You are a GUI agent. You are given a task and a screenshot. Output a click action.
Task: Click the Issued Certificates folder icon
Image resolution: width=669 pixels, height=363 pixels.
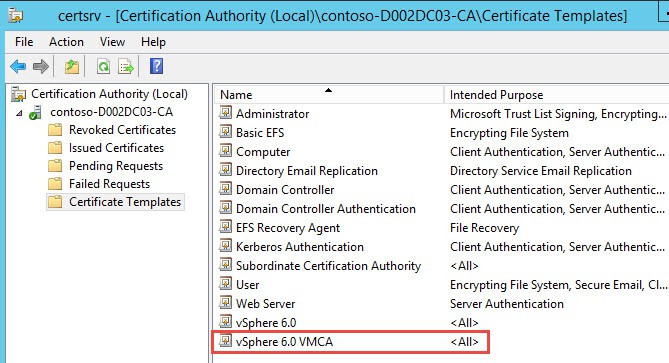[55, 148]
